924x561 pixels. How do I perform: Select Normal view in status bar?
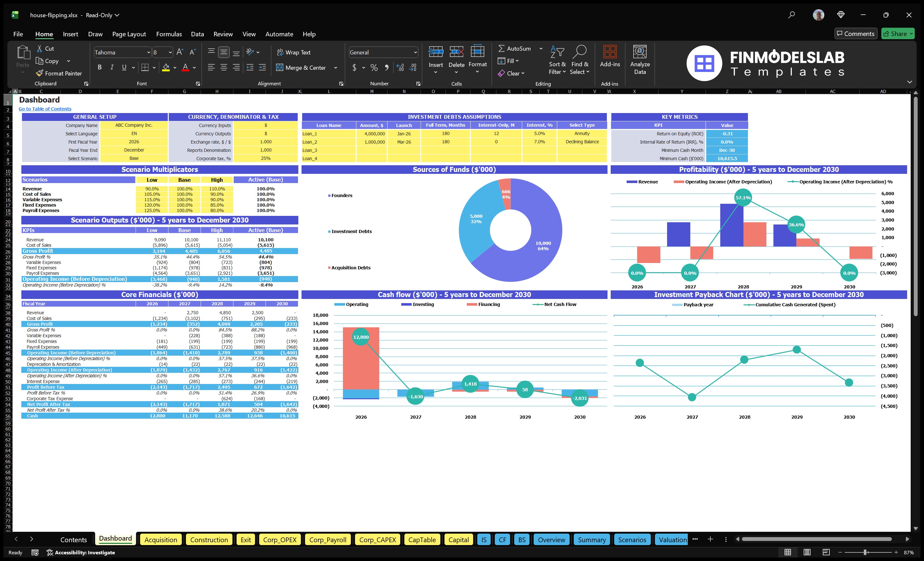(x=788, y=552)
